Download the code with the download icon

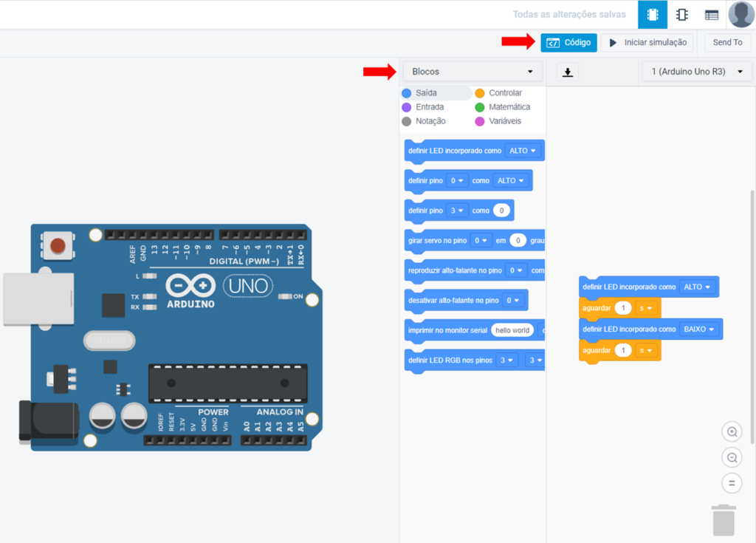pyautogui.click(x=567, y=72)
